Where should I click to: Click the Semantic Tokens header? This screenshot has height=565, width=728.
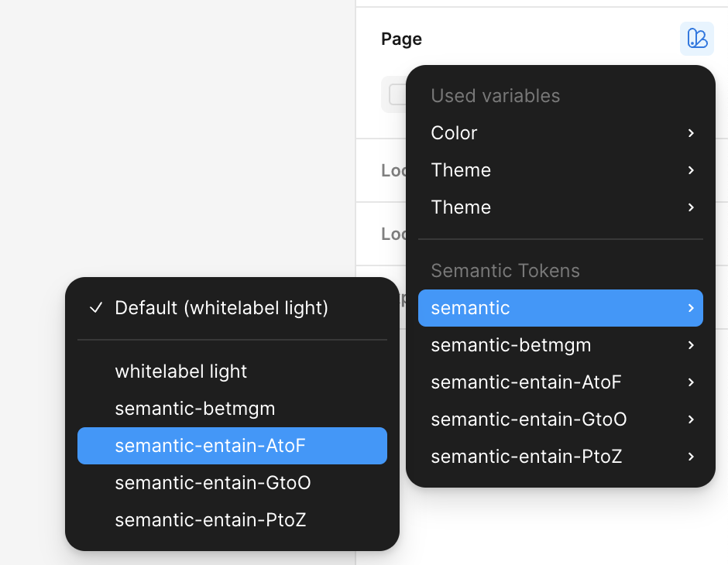[x=505, y=271]
